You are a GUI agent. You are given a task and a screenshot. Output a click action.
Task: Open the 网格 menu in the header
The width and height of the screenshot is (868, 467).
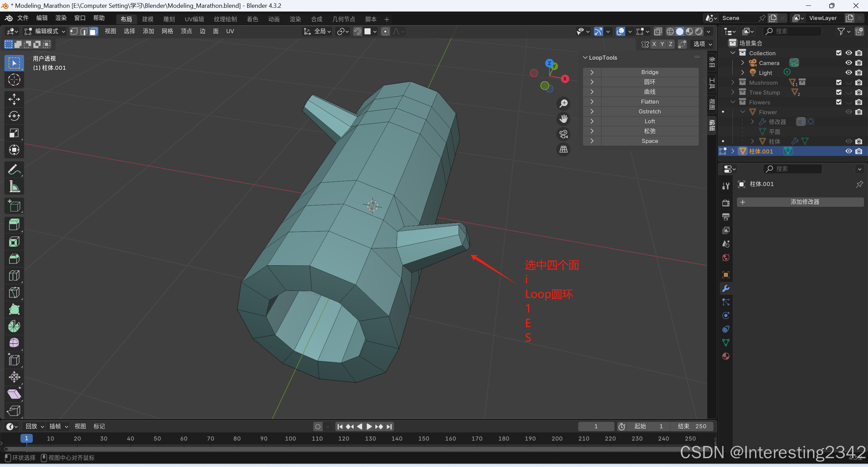click(x=167, y=32)
